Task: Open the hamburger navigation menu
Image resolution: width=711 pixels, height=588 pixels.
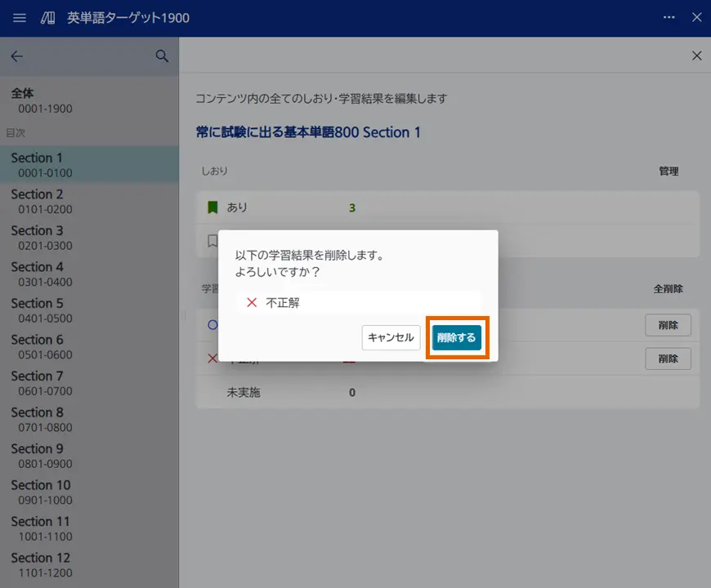Action: 20,17
